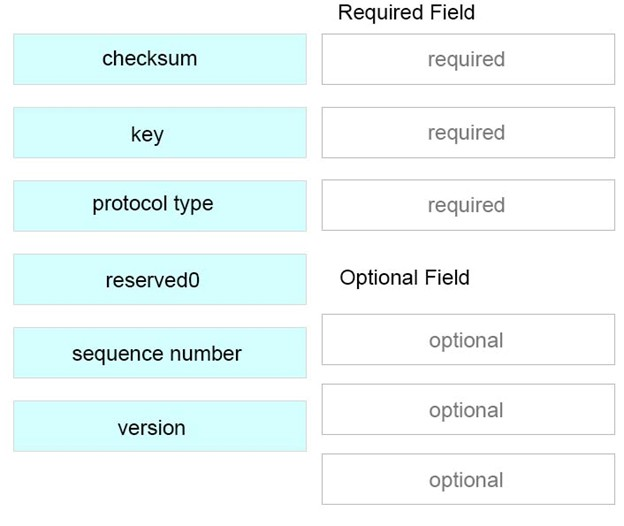This screenshot has width=624, height=526.
Task: Click the middle optional drop slot
Action: pyautogui.click(x=468, y=409)
